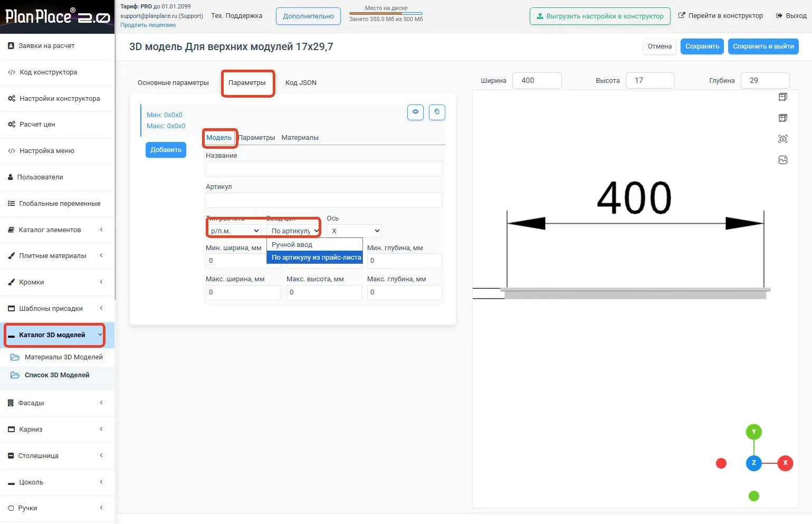The height and width of the screenshot is (524, 812).
Task: Switch to Код JSON tab
Action: click(x=301, y=83)
